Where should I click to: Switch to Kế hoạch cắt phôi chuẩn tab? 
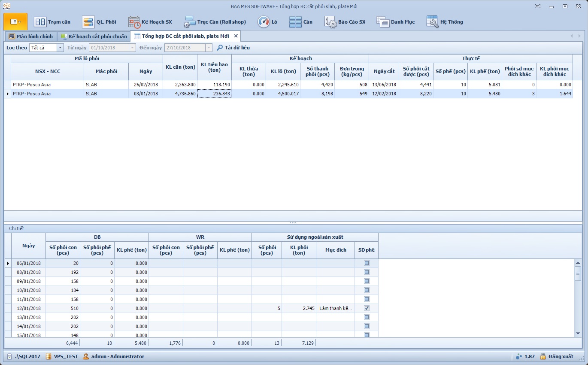coord(94,36)
